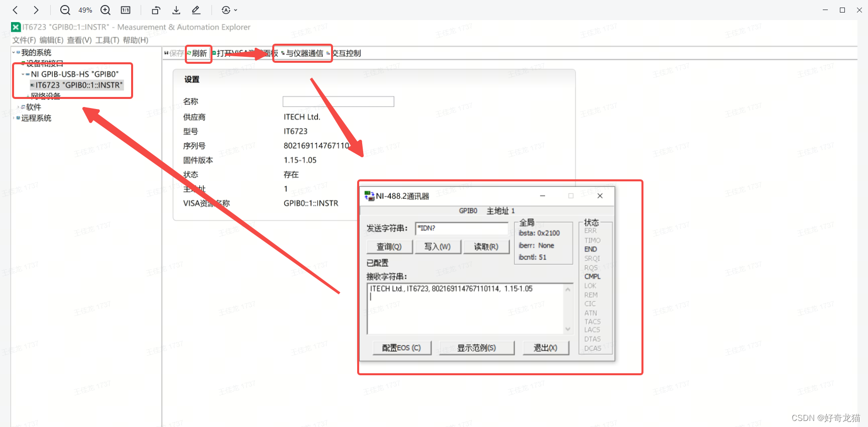Click the 名称 name input field
The height and width of the screenshot is (427, 868).
pos(339,101)
